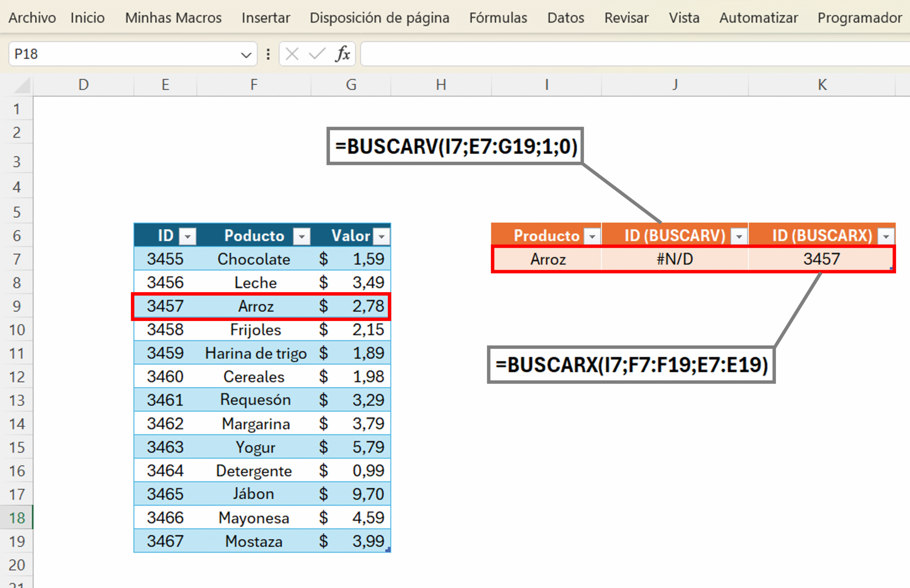This screenshot has width=910, height=588.
Task: Click the ID cell 3460
Action: point(165,377)
